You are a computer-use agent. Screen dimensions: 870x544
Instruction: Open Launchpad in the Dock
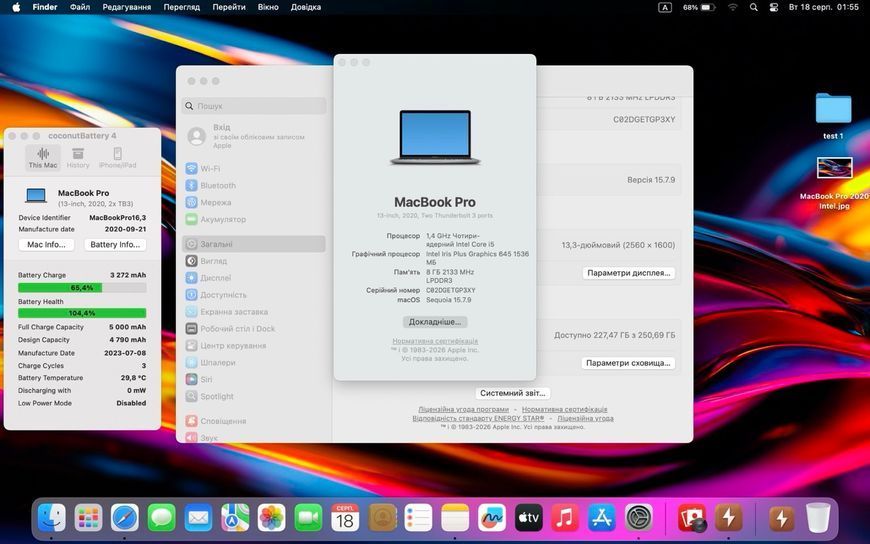pyautogui.click(x=89, y=518)
